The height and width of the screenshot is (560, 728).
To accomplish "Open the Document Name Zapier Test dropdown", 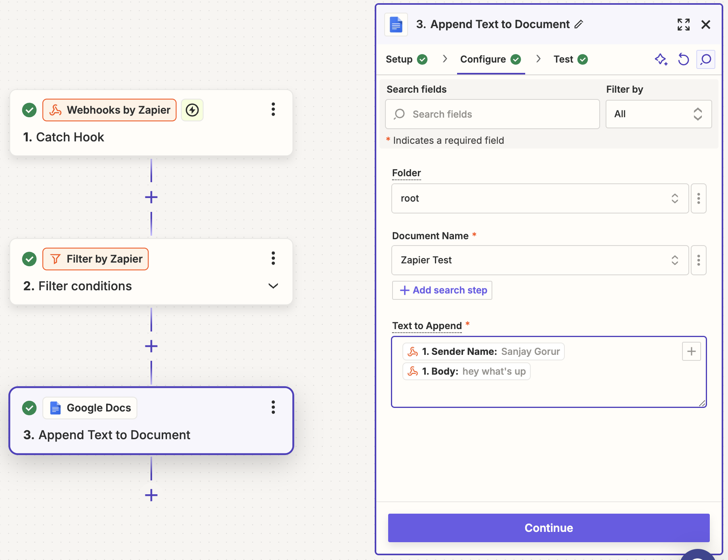I will tap(540, 260).
